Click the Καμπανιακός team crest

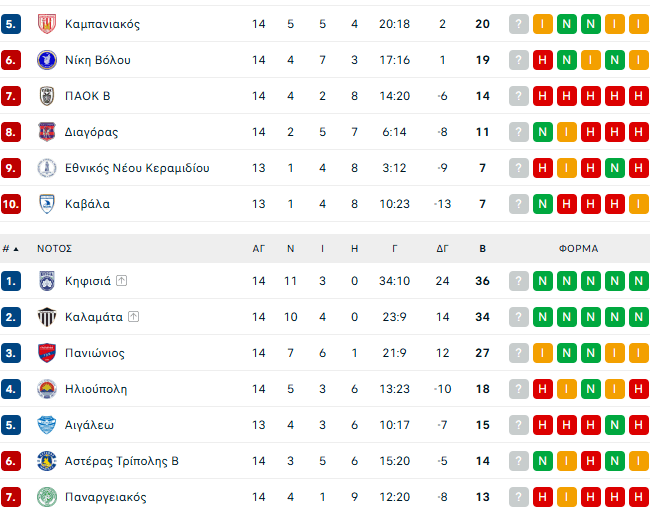coord(46,24)
